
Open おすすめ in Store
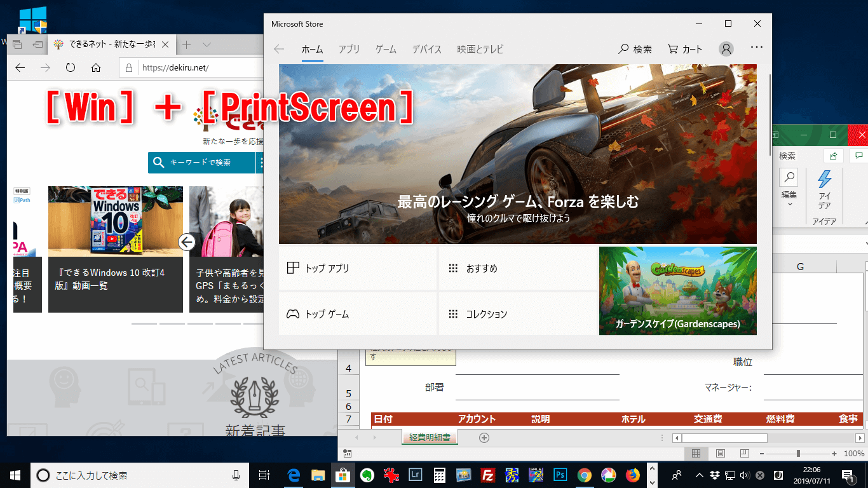coord(518,268)
